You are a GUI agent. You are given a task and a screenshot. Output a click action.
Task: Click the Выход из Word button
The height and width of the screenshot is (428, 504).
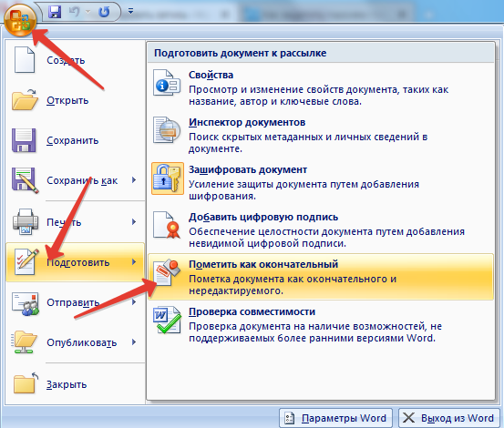(x=449, y=418)
